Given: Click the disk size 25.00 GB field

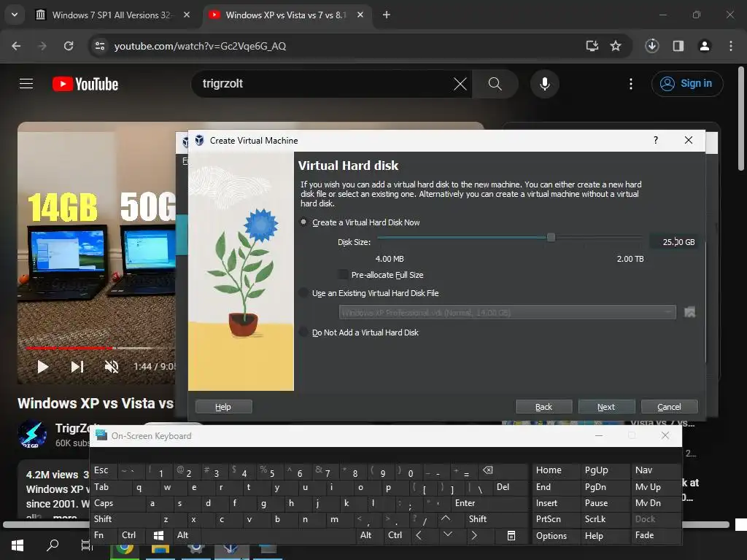Looking at the screenshot, I should tap(673, 242).
